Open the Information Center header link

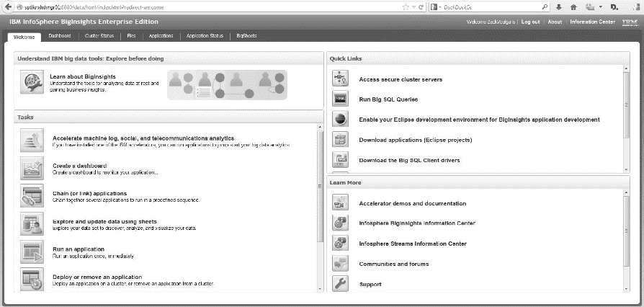pyautogui.click(x=593, y=22)
